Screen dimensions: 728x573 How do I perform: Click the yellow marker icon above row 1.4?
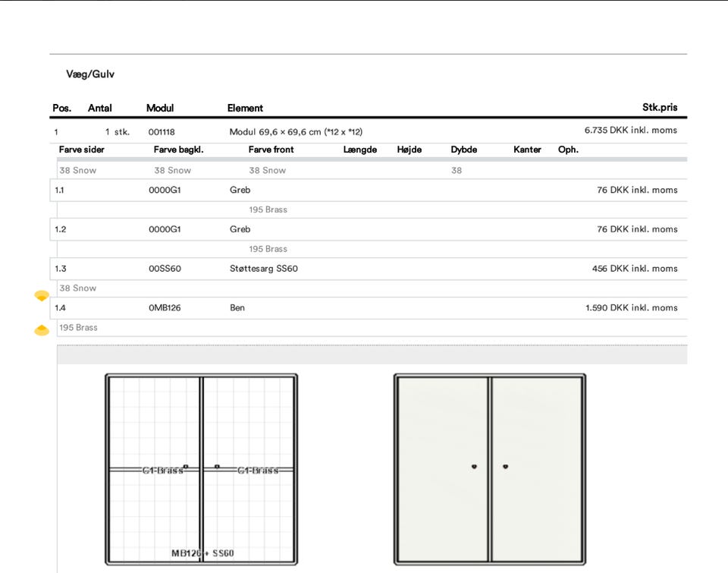pos(42,295)
